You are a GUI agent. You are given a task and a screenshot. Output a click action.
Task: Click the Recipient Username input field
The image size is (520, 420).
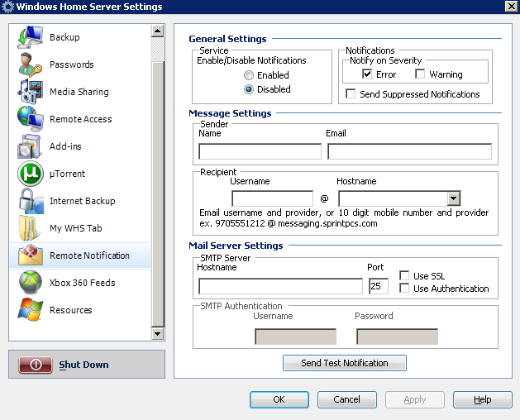tap(272, 198)
